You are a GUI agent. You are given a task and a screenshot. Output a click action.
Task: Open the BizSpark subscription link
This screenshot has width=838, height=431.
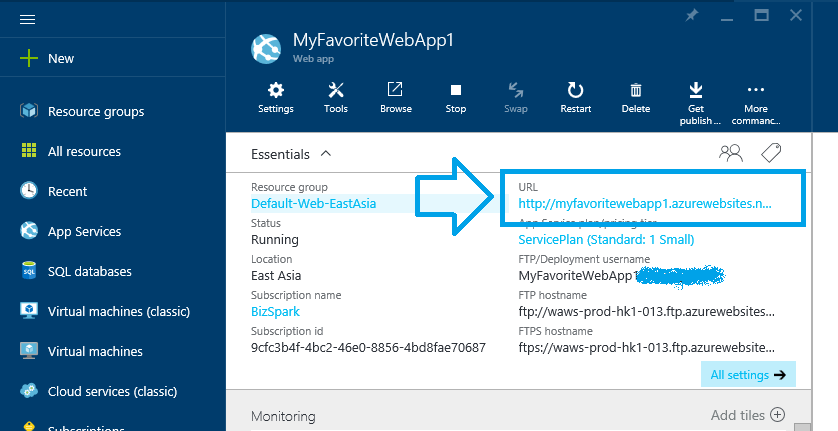pos(275,311)
